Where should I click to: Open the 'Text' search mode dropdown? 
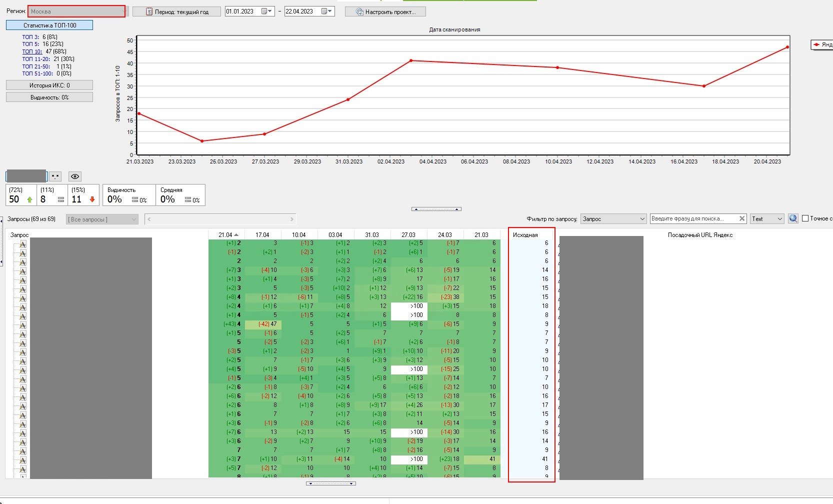766,219
